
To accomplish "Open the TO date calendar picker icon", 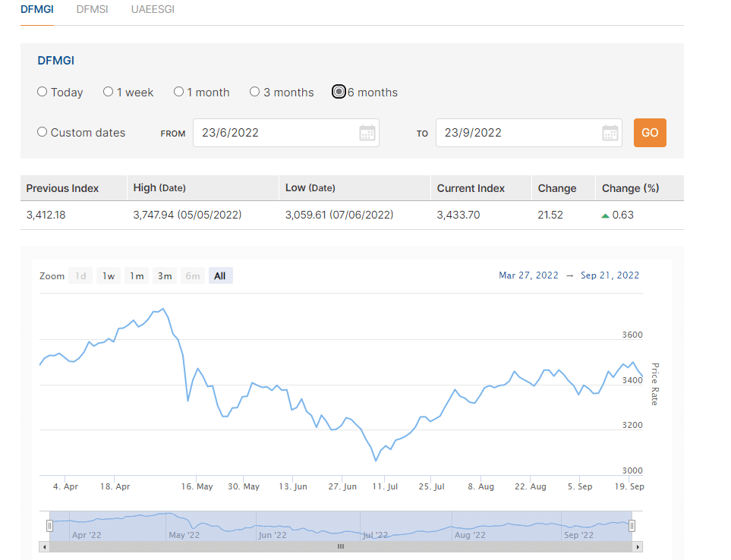I will click(x=610, y=133).
